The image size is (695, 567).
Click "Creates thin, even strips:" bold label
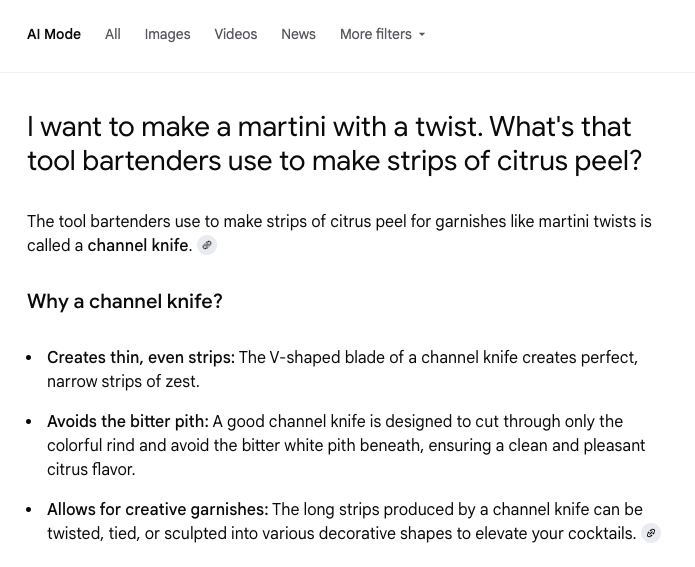click(x=141, y=357)
